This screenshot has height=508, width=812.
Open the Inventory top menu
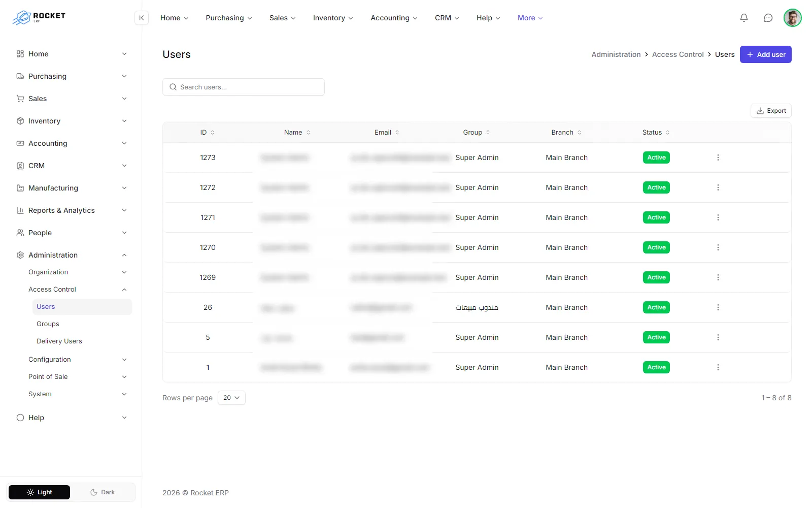point(333,18)
